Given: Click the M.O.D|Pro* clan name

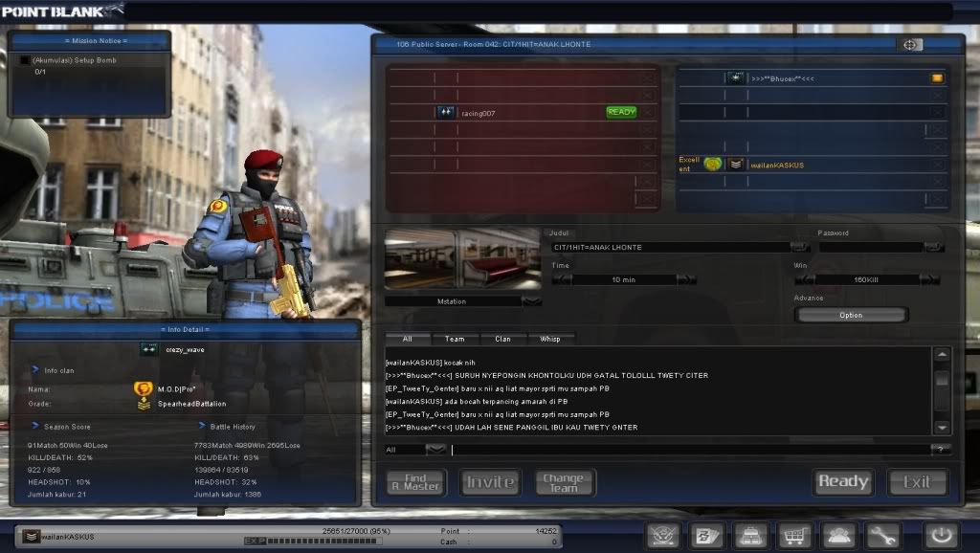Looking at the screenshot, I should click(x=177, y=389).
